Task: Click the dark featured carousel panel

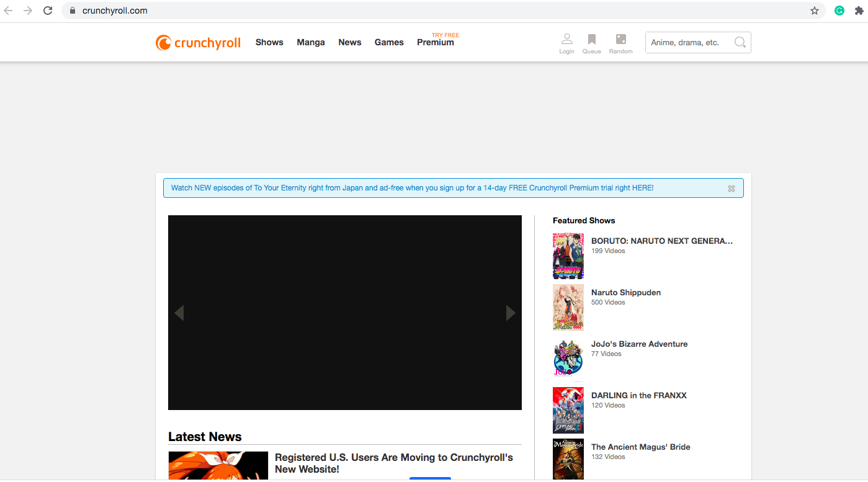Action: click(345, 313)
